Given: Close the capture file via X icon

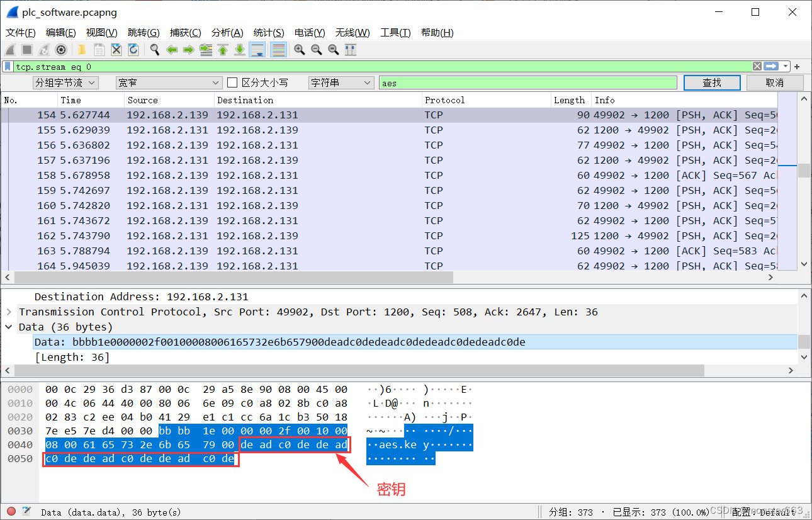Looking at the screenshot, I should 116,50.
